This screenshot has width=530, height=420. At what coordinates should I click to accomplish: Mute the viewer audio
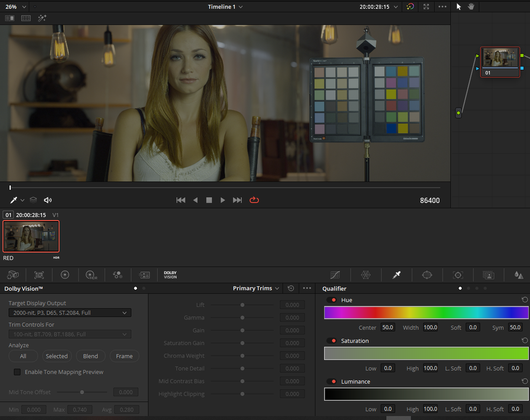pyautogui.click(x=48, y=200)
